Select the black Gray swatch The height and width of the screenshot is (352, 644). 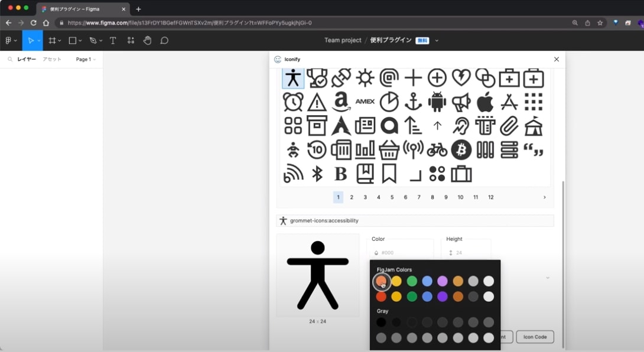click(x=381, y=322)
